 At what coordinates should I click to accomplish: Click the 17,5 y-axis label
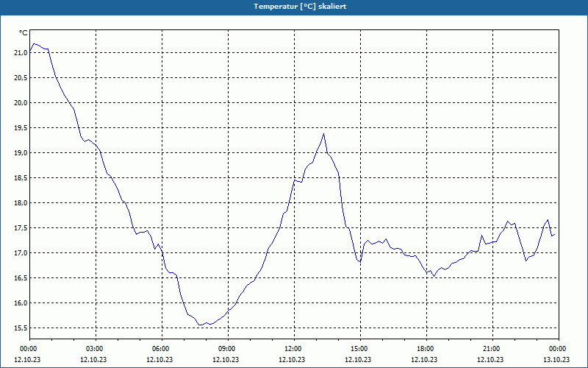click(x=21, y=228)
